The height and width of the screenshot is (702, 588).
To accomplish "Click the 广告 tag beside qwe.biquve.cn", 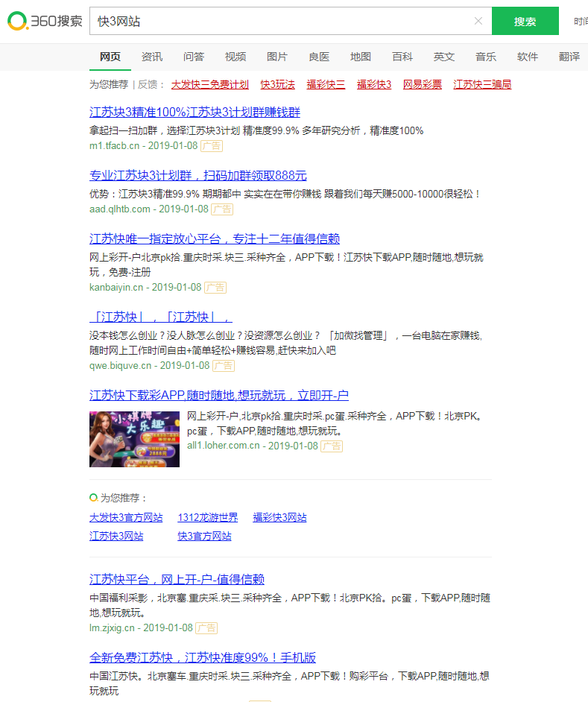I will coord(224,366).
